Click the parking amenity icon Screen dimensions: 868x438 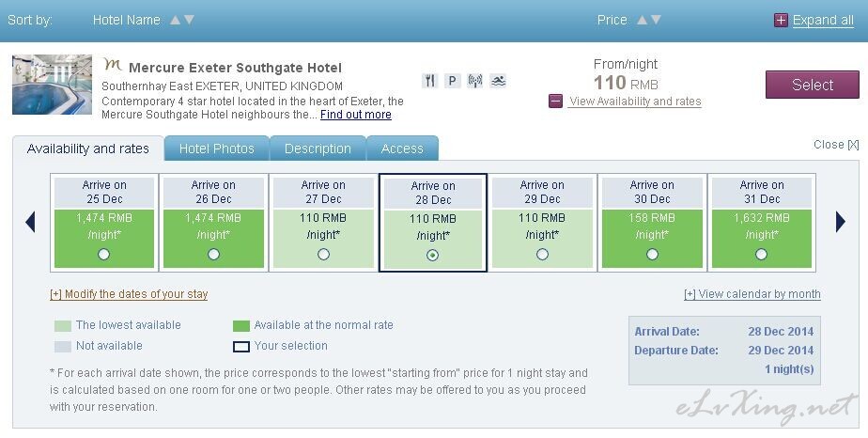coord(452,81)
